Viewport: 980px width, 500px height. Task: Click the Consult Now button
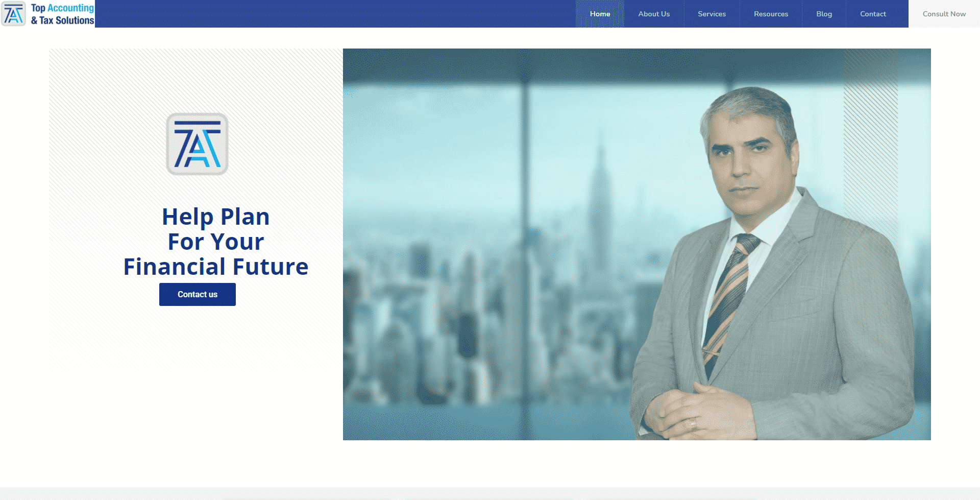pos(944,14)
